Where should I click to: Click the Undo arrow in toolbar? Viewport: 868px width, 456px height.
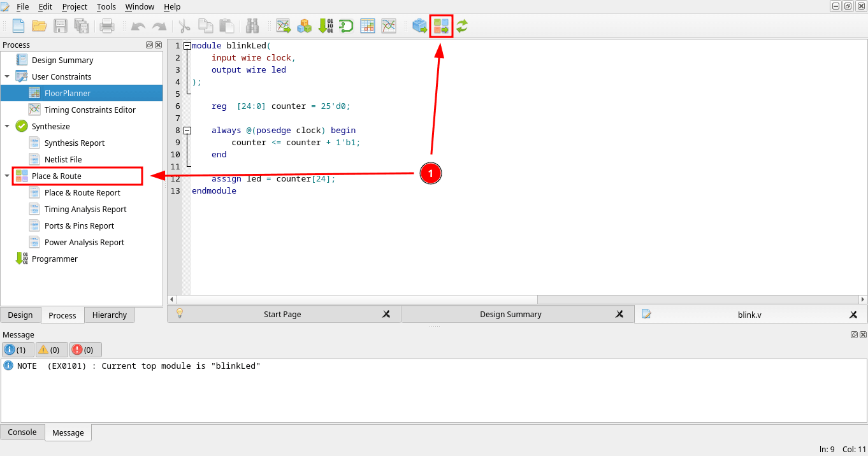(138, 26)
